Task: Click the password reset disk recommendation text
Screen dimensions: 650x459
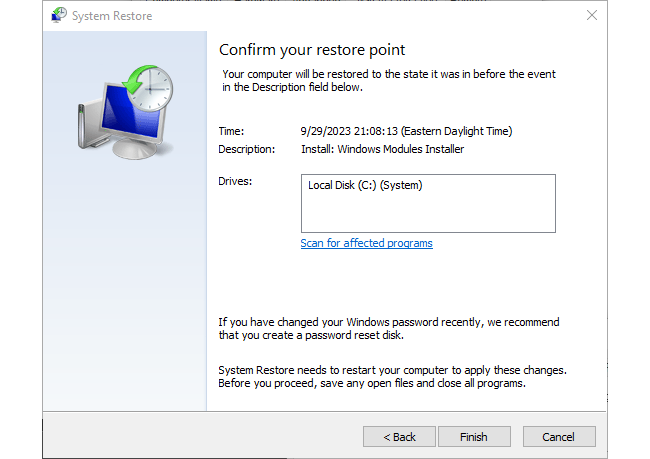Action: coord(388,328)
